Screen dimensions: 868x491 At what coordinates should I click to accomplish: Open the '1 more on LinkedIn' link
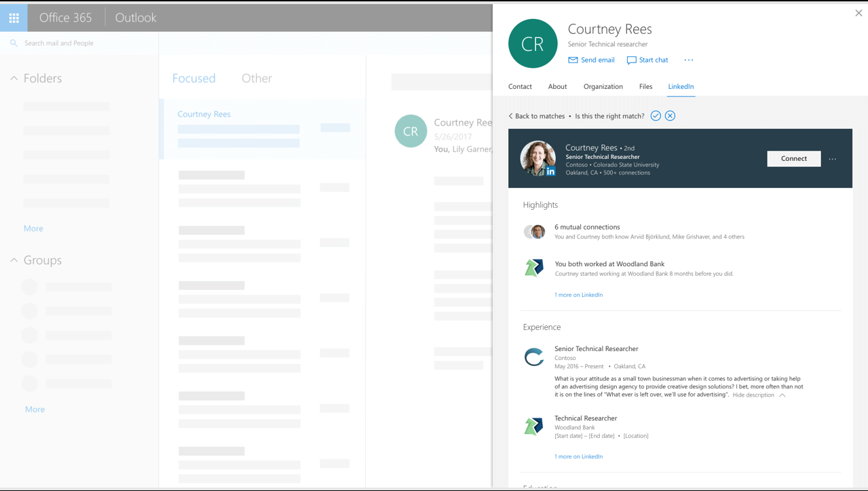click(578, 294)
